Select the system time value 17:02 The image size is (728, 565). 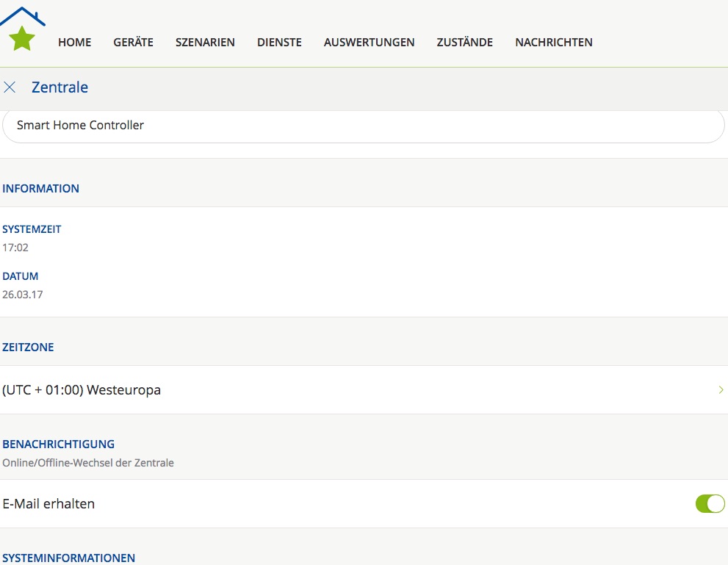tap(15, 248)
